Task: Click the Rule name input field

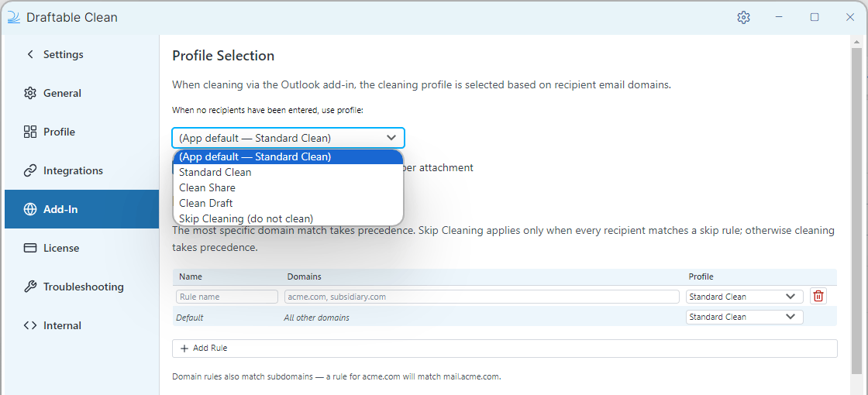Action: [x=227, y=297]
